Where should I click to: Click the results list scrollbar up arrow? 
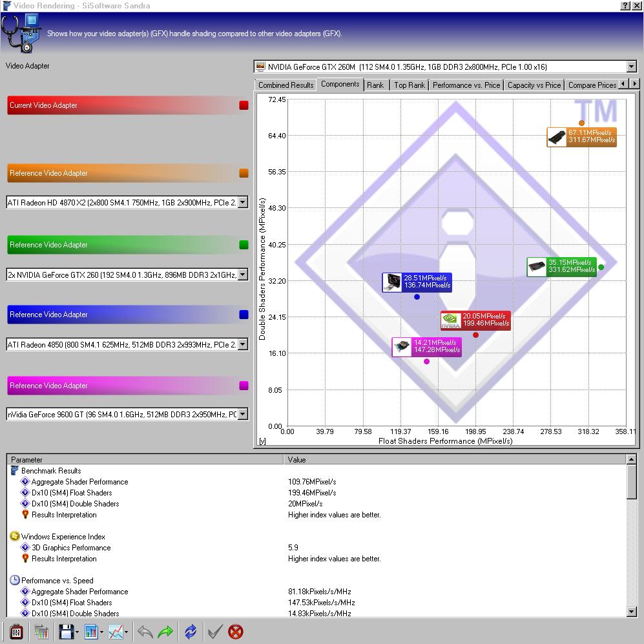coord(632,459)
